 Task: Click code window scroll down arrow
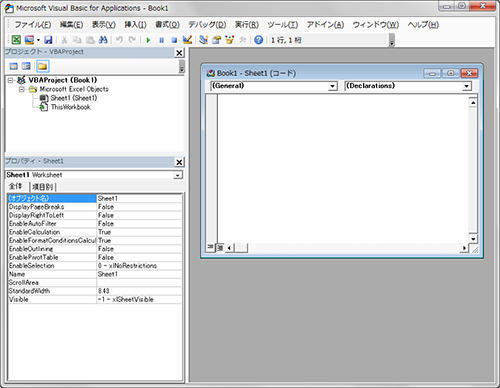(x=473, y=239)
